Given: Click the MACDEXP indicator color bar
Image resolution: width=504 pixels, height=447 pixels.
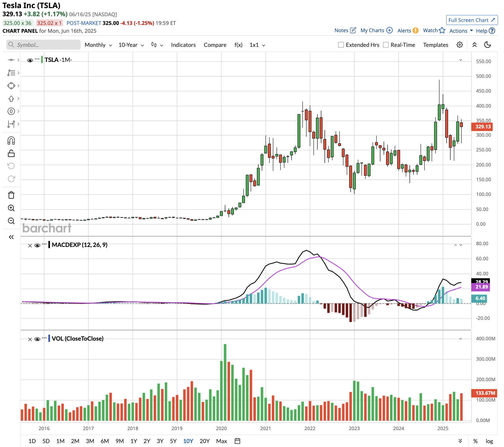Looking at the screenshot, I should 49,245.
